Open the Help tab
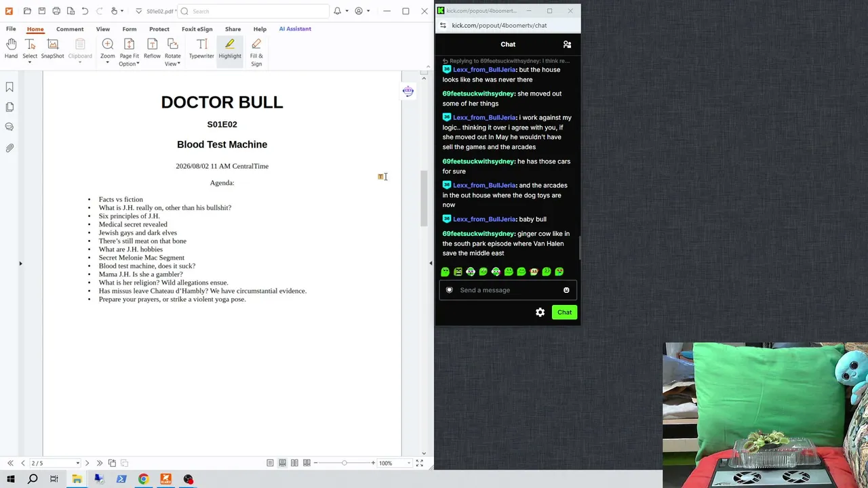 (x=260, y=29)
